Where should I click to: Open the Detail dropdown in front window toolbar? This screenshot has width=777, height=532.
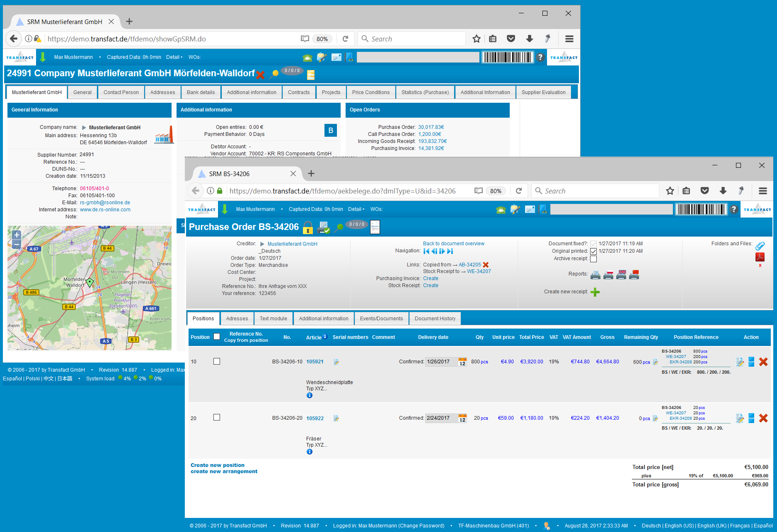[x=356, y=209]
